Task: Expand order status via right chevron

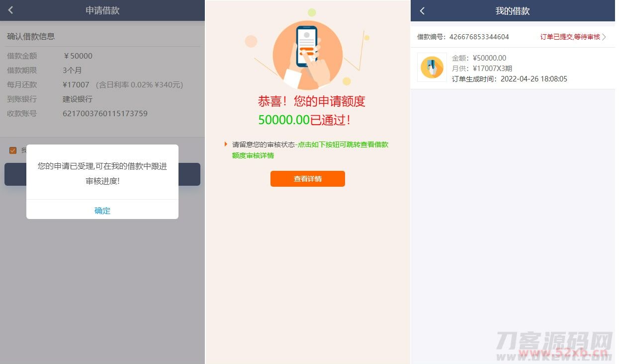Action: coord(604,37)
